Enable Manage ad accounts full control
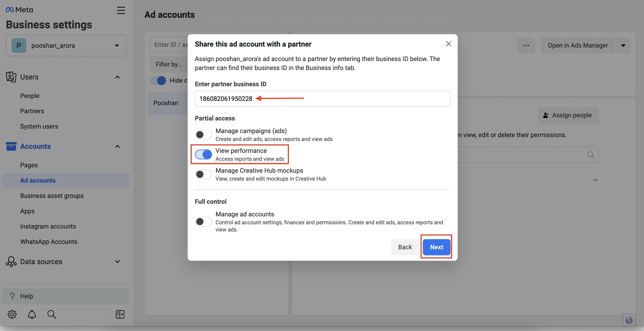644x331 pixels. pyautogui.click(x=203, y=221)
